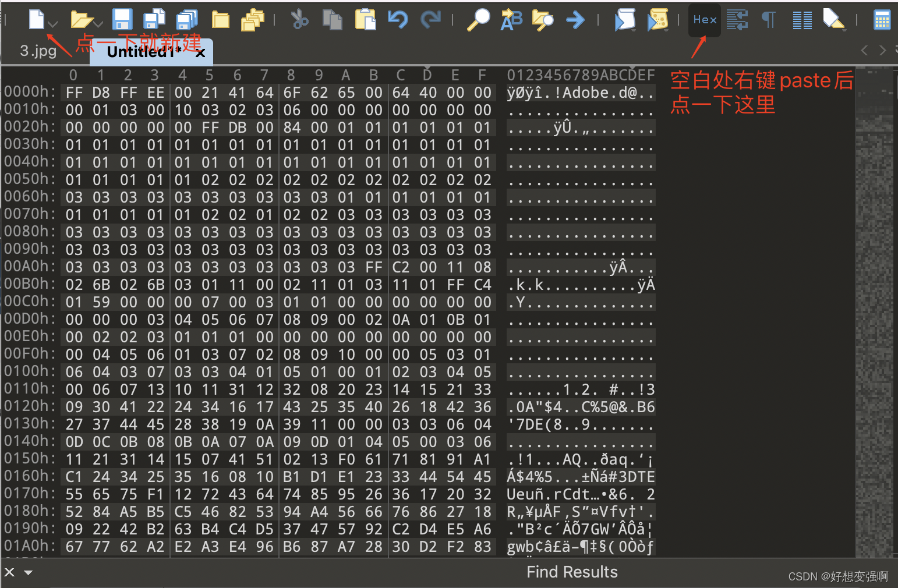The image size is (898, 588).
Task: Click byte A5 in row 0180h
Action: coord(128,512)
